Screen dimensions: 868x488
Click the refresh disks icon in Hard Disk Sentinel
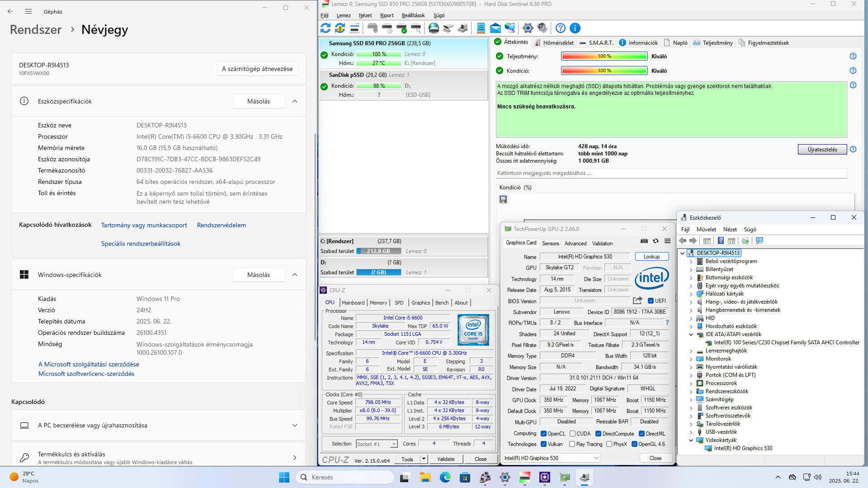point(325,28)
